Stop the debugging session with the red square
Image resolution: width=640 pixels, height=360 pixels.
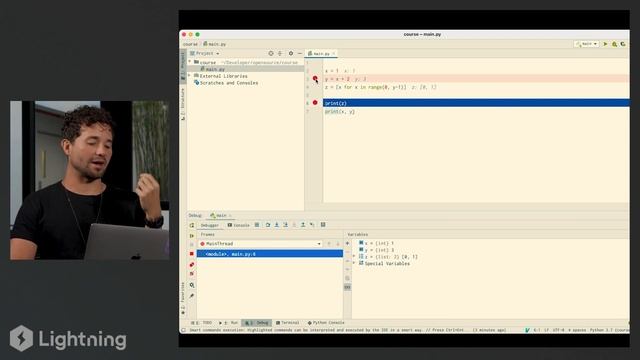click(192, 254)
